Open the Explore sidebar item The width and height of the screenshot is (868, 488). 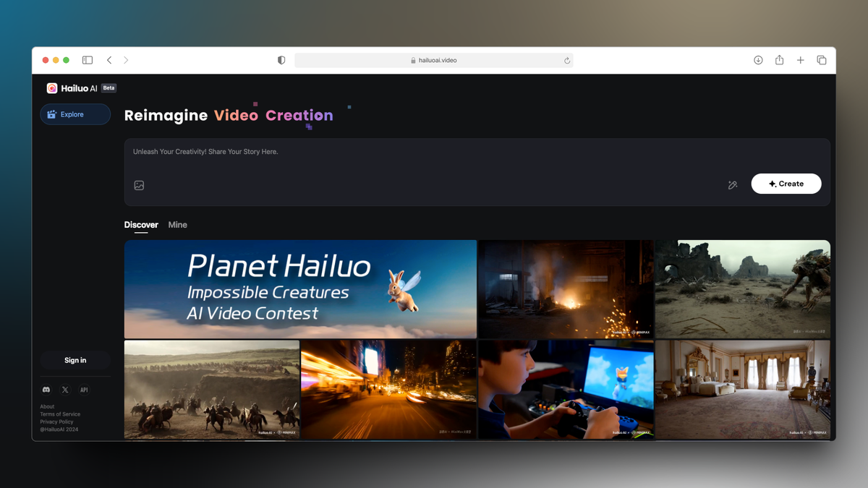75,114
